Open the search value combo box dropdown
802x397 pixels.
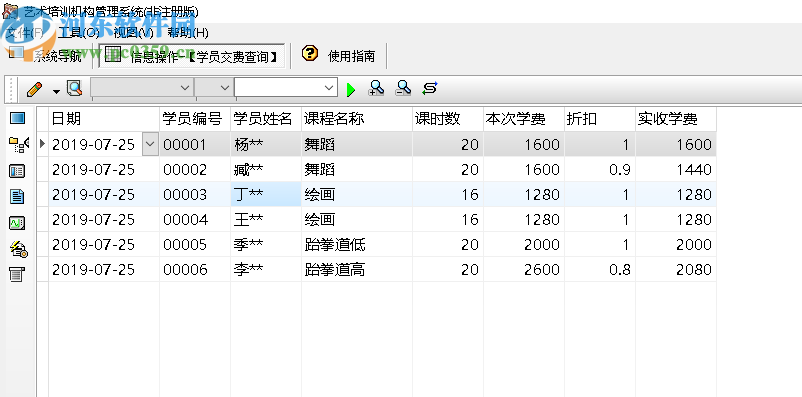pos(328,88)
